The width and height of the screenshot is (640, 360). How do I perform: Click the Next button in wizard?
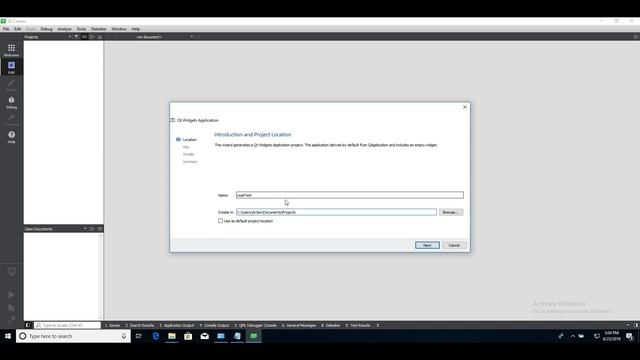tap(427, 245)
